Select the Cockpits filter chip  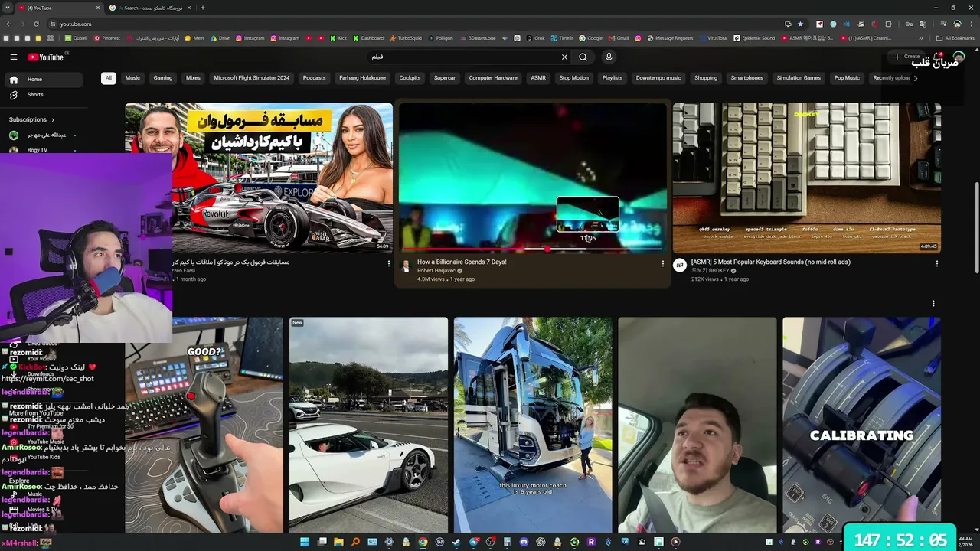tap(410, 78)
